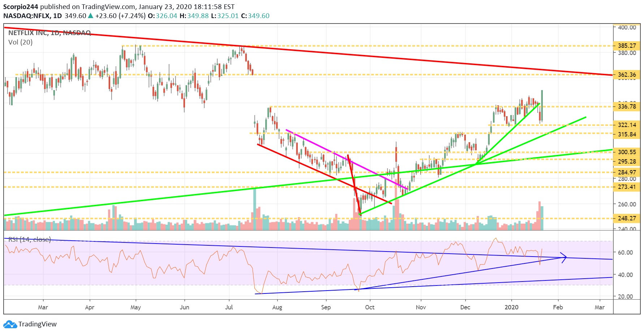The image size is (644, 334).
Task: Click the RSI (14, close) indicator label
Action: 30,240
